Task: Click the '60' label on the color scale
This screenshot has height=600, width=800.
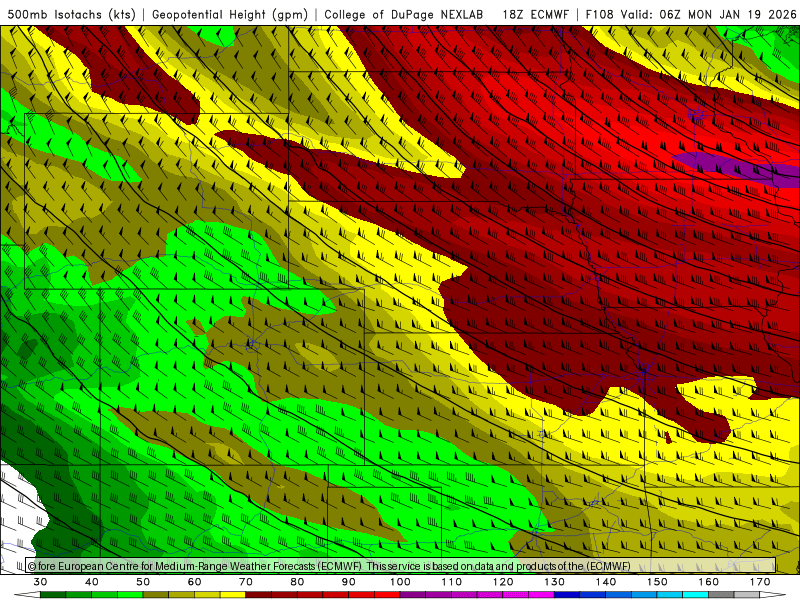Action: pyautogui.click(x=194, y=582)
